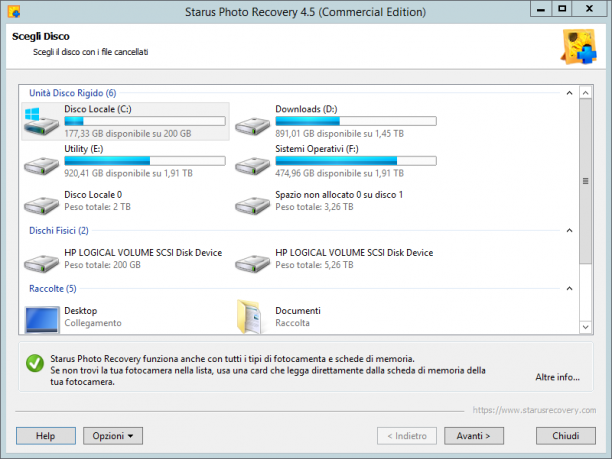The image size is (612, 459).
Task: Select the Disco Locale 0 drive icon
Action: coord(41,205)
